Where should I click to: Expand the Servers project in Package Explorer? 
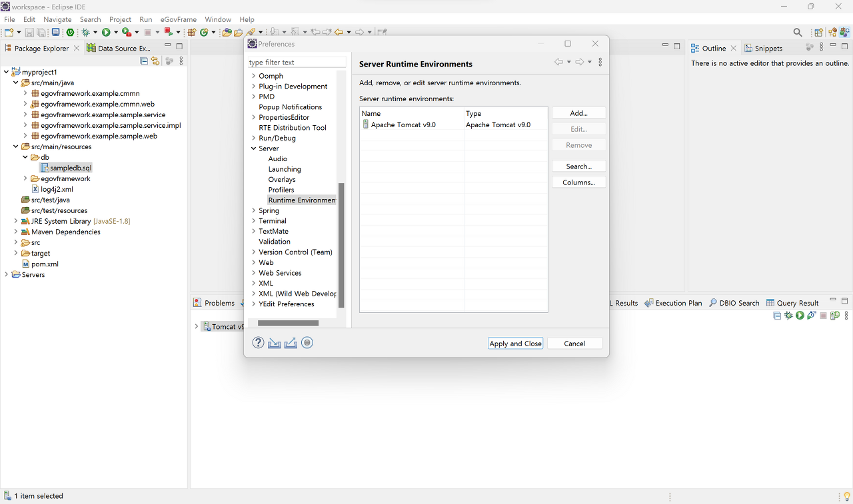[x=7, y=274]
